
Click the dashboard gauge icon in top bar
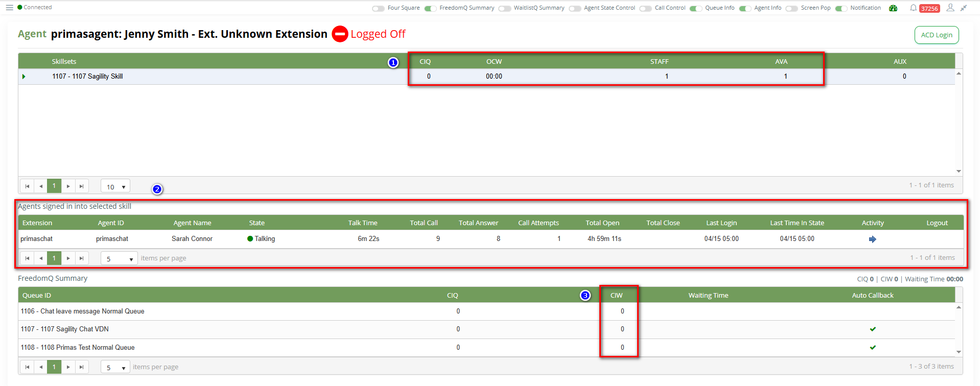point(893,8)
